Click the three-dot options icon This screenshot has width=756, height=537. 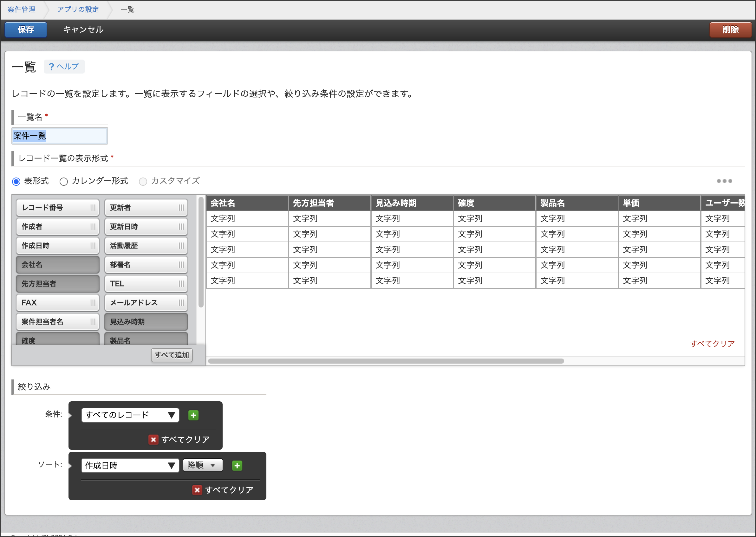724,181
